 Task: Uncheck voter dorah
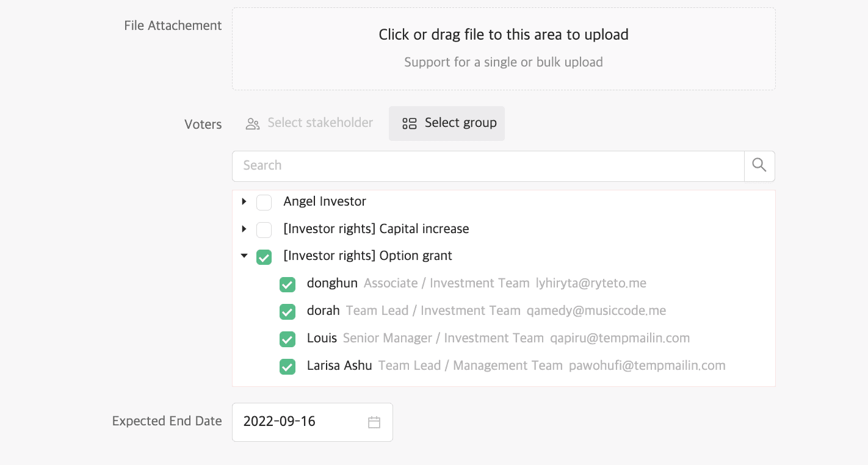[x=288, y=312]
